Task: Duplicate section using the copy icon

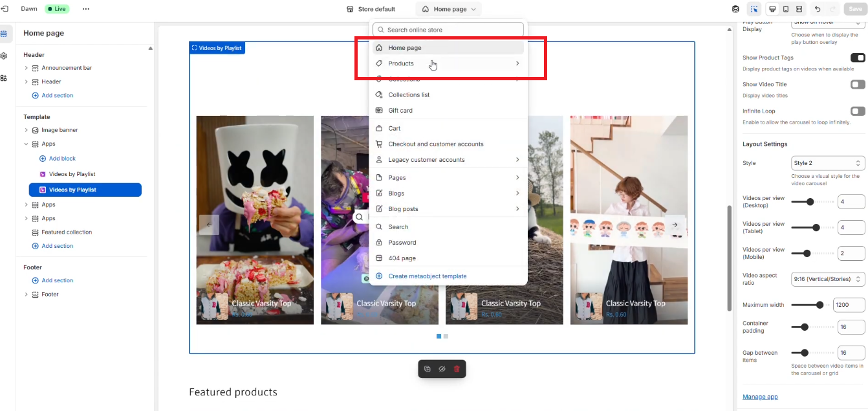Action: (x=428, y=369)
